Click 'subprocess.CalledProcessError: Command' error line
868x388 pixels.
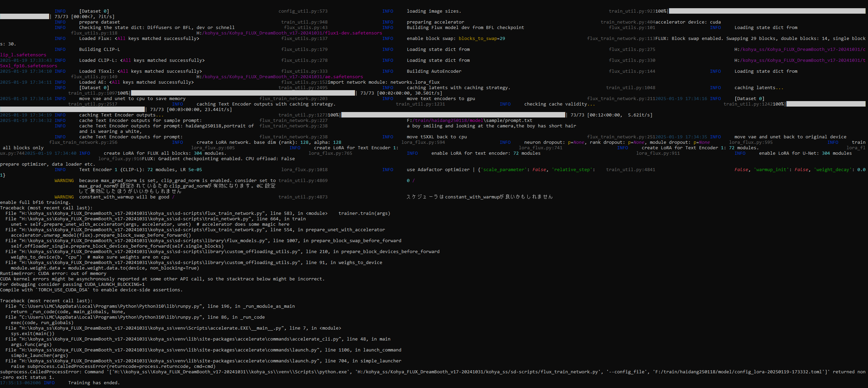click(52, 372)
